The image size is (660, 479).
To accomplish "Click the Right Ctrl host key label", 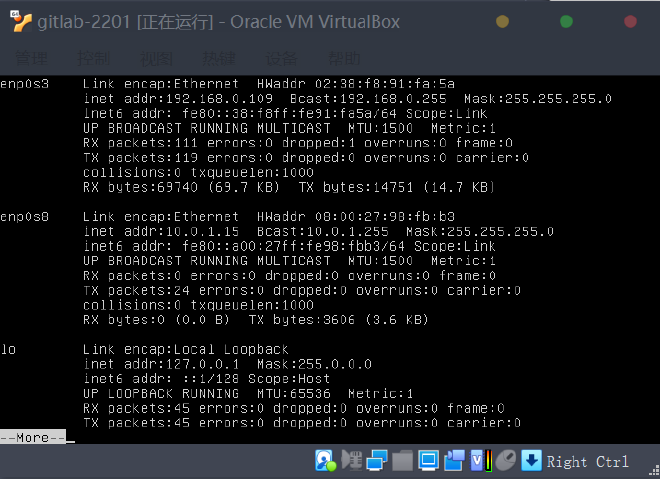I will click(x=588, y=461).
